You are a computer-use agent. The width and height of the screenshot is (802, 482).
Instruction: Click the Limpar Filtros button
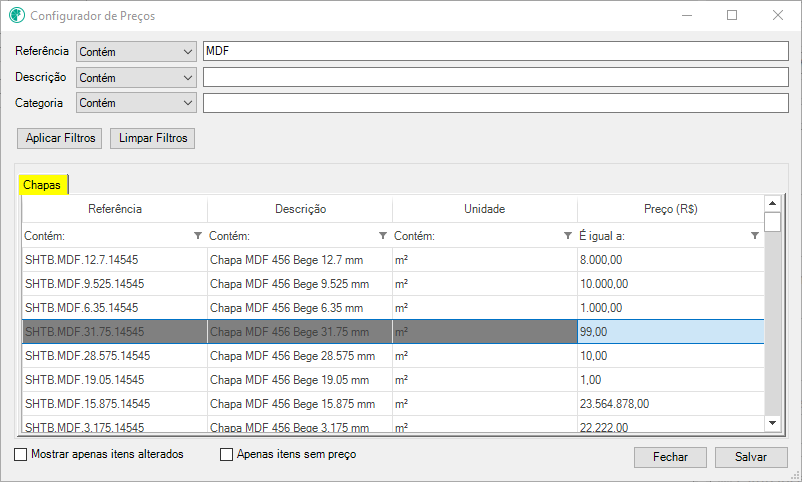pos(152,138)
